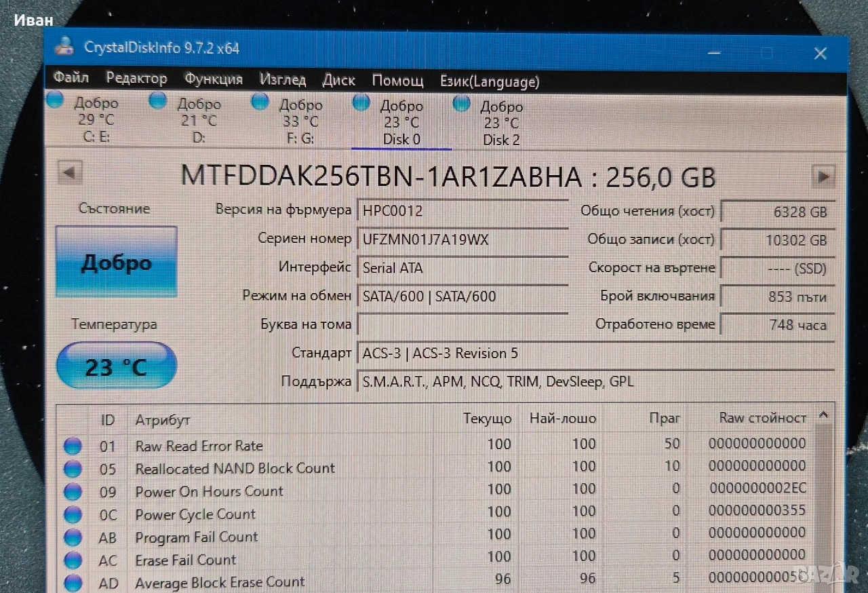
Task: Go to previous disk with left arrow
Action: [69, 173]
